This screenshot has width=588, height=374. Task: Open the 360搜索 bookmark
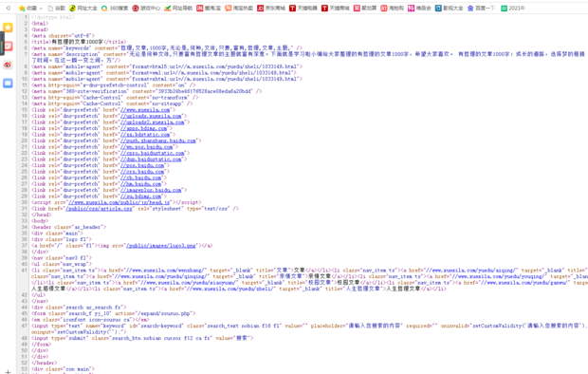[115, 8]
